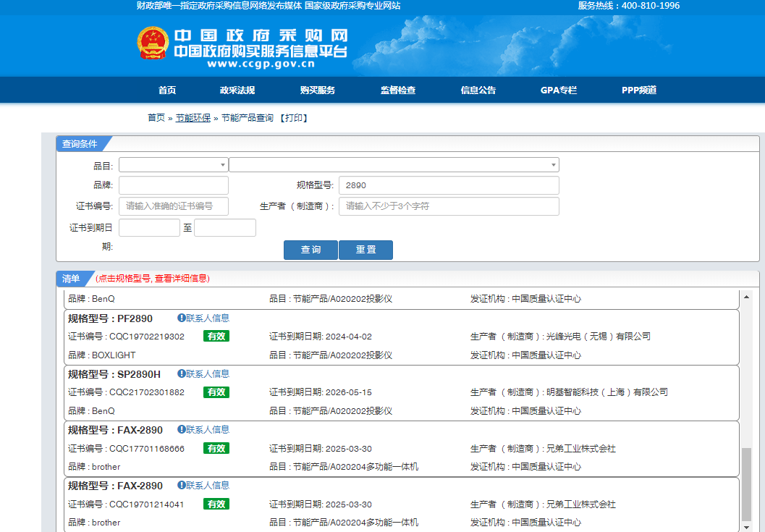Focus the 证书编号 certificate number field
Viewport: 765px width, 532px height.
point(174,206)
